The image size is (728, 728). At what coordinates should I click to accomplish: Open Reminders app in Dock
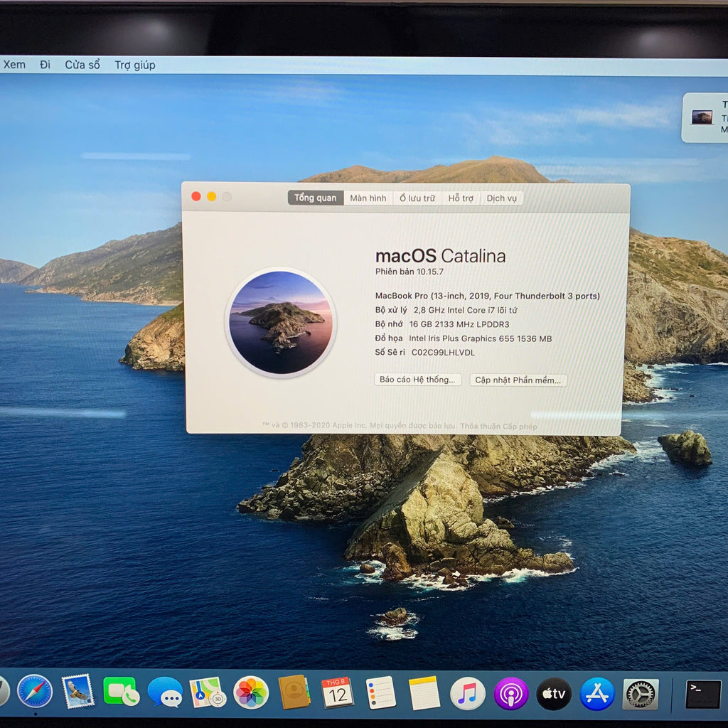[381, 692]
